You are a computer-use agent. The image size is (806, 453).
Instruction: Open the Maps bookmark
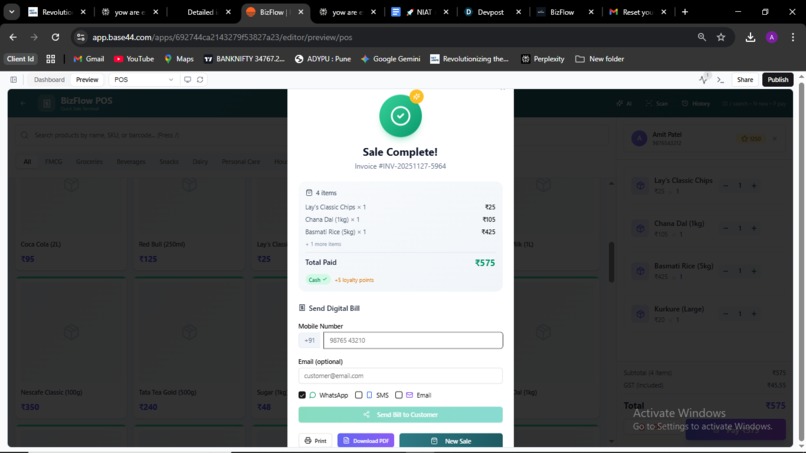click(x=179, y=59)
